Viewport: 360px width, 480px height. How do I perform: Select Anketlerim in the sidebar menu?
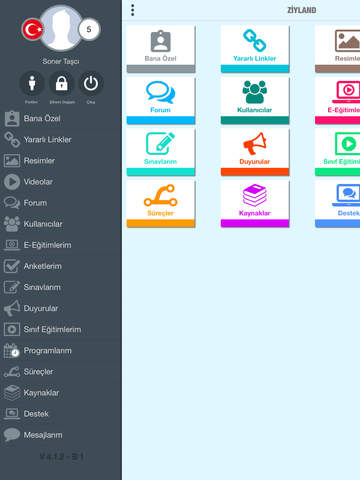(x=61, y=266)
